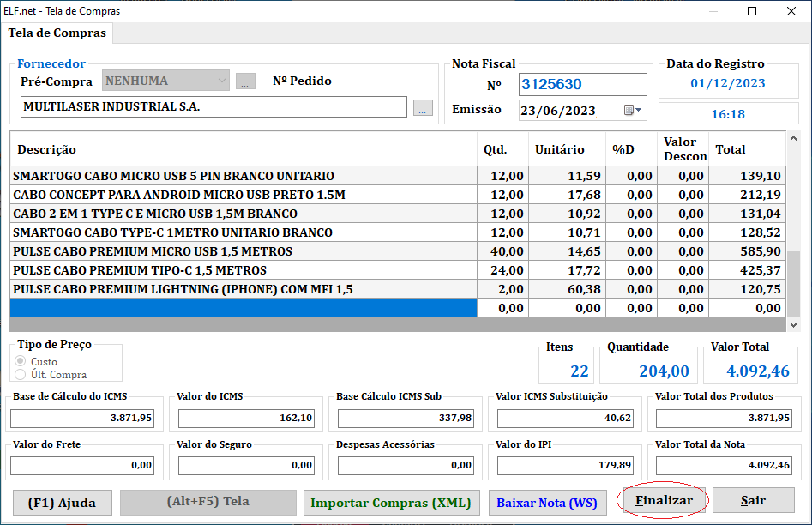Click Base de Cálculo do ICMS field
This screenshot has width=812, height=525.
click(x=83, y=418)
